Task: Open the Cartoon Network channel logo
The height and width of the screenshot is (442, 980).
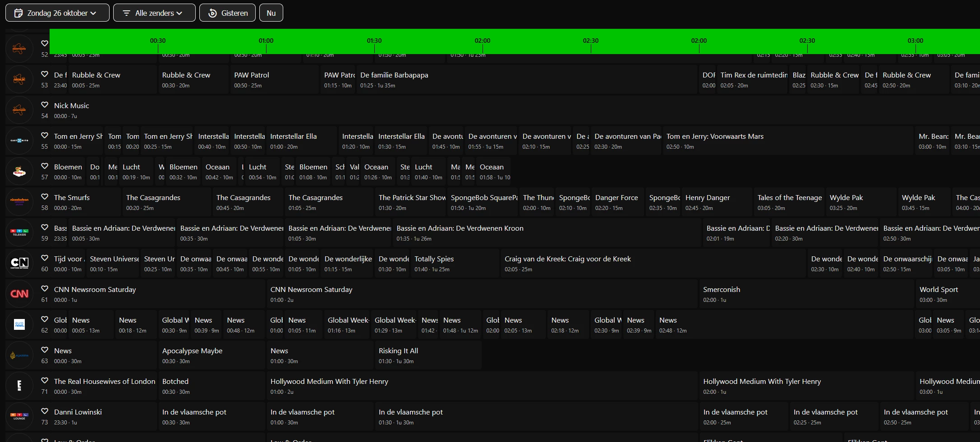Action: coord(19,263)
